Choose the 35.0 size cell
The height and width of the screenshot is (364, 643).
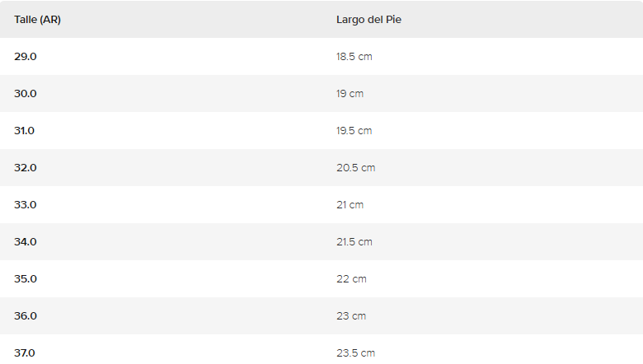[26, 278]
